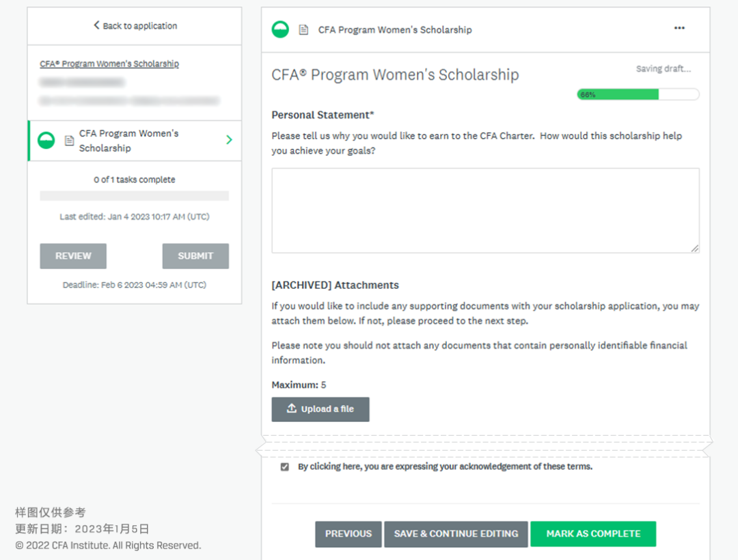The width and height of the screenshot is (738, 560).
Task: Open the three-dot more options menu
Action: (x=679, y=28)
